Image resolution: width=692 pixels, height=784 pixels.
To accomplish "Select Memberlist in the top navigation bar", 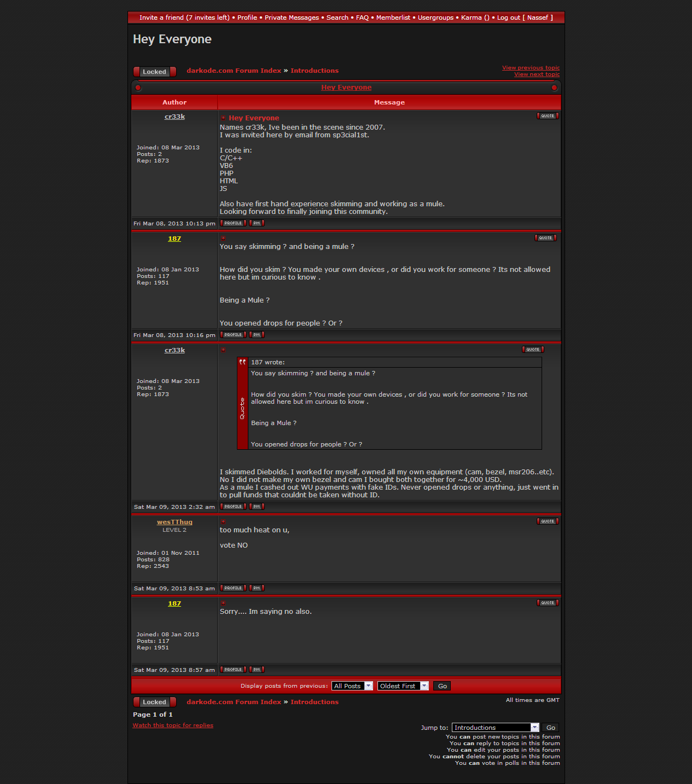I will [x=393, y=18].
